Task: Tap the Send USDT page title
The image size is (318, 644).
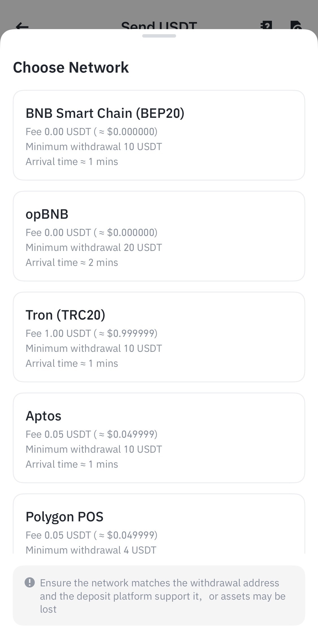Action: (x=159, y=26)
